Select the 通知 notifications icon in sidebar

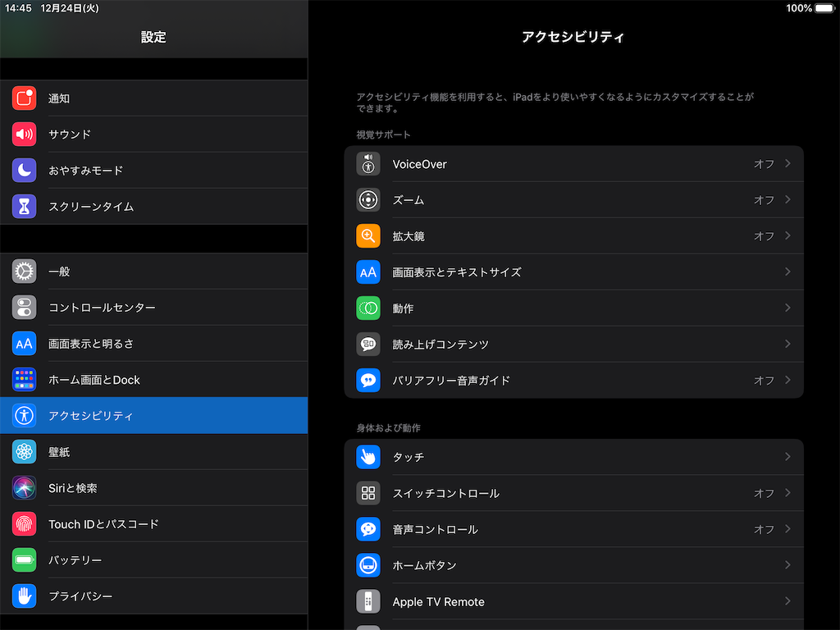pos(24,98)
